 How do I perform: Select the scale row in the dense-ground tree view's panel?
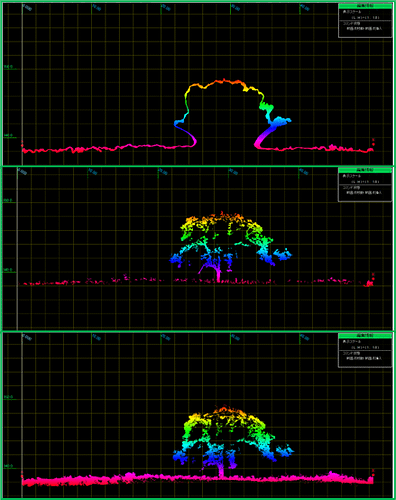pos(365,345)
